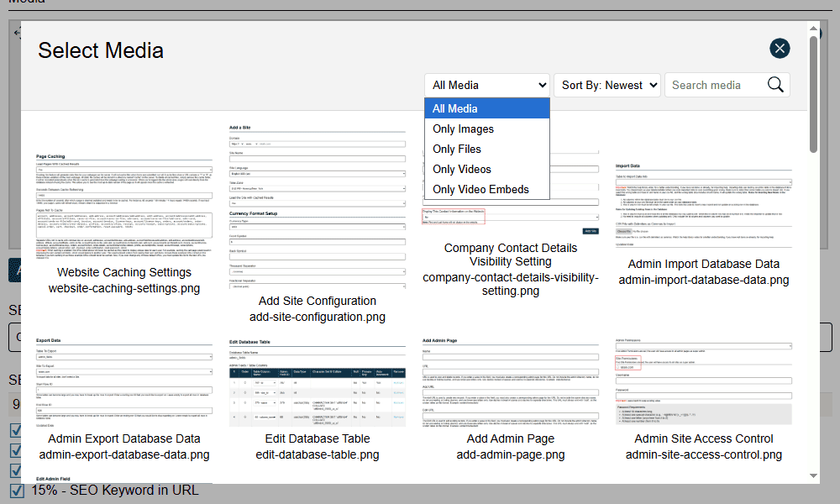Select Admin Site Access Control thumbnail
This screenshot has height=504, width=840.
(703, 382)
